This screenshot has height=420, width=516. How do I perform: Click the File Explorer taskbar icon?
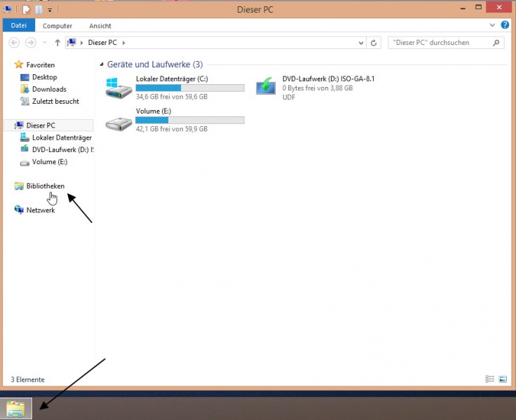[x=15, y=408]
